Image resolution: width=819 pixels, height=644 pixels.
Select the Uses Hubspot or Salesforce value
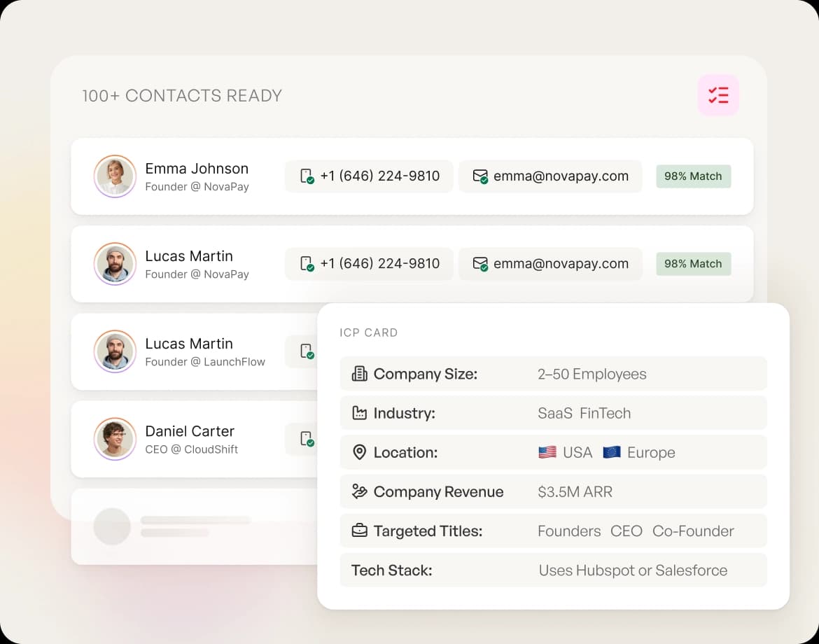click(633, 570)
